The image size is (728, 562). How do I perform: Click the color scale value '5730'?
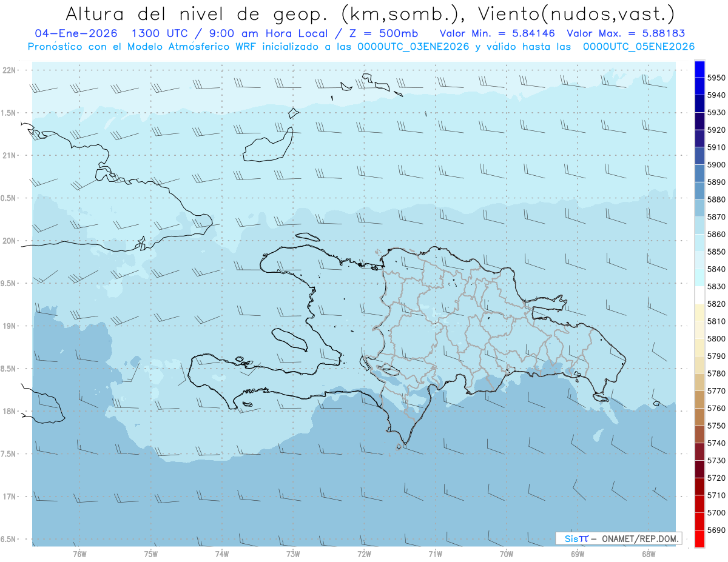tap(716, 460)
